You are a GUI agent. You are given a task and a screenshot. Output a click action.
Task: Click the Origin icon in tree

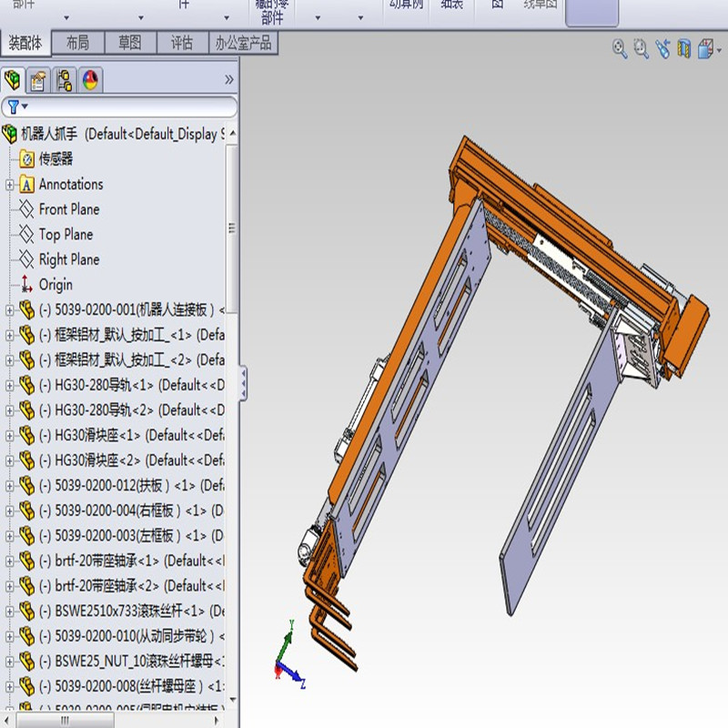(x=26, y=284)
